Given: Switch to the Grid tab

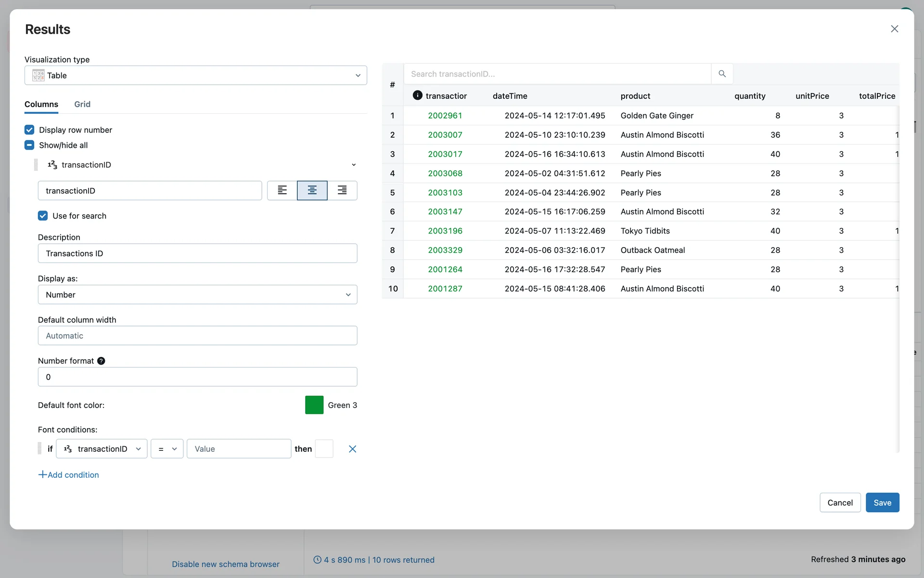Looking at the screenshot, I should point(82,104).
